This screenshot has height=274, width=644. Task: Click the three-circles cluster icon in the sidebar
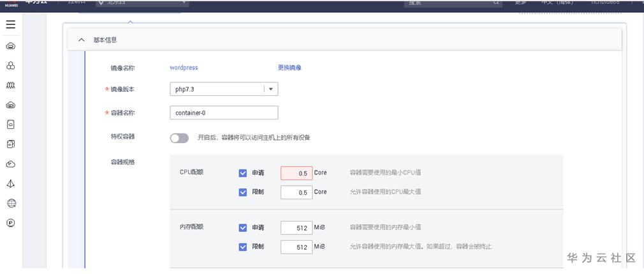(11, 66)
